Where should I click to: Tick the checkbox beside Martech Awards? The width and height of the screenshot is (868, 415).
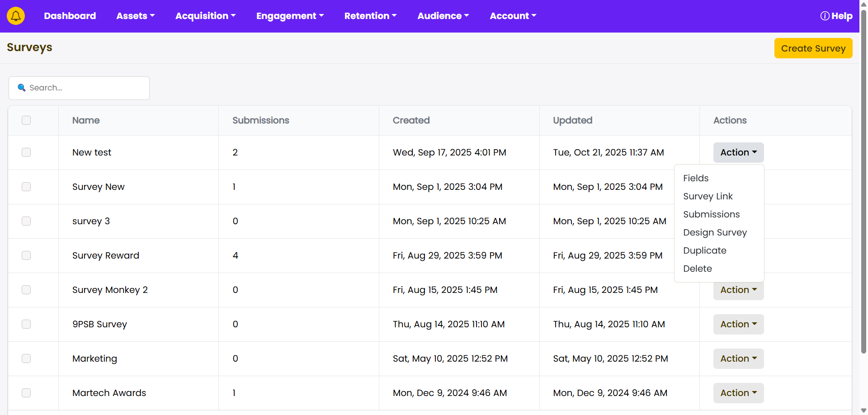26,393
